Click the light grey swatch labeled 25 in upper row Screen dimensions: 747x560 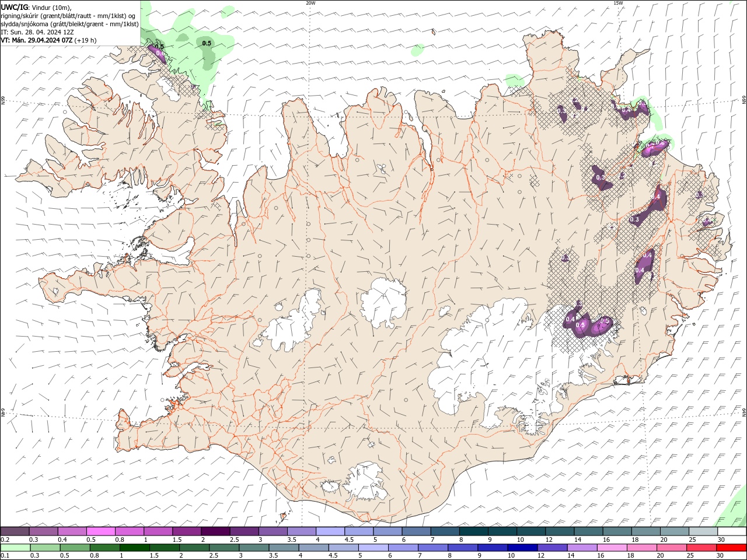tap(703, 531)
